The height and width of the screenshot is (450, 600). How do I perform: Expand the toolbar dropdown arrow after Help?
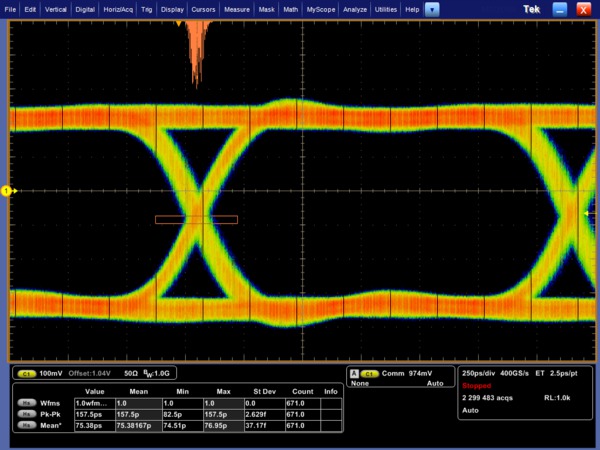pos(432,8)
